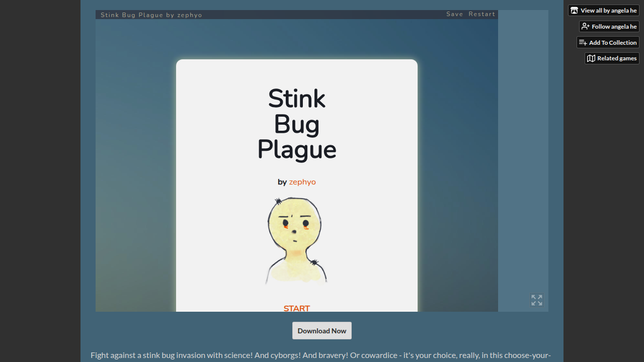Click the add-to-collection list icon
644x362 pixels.
click(583, 43)
